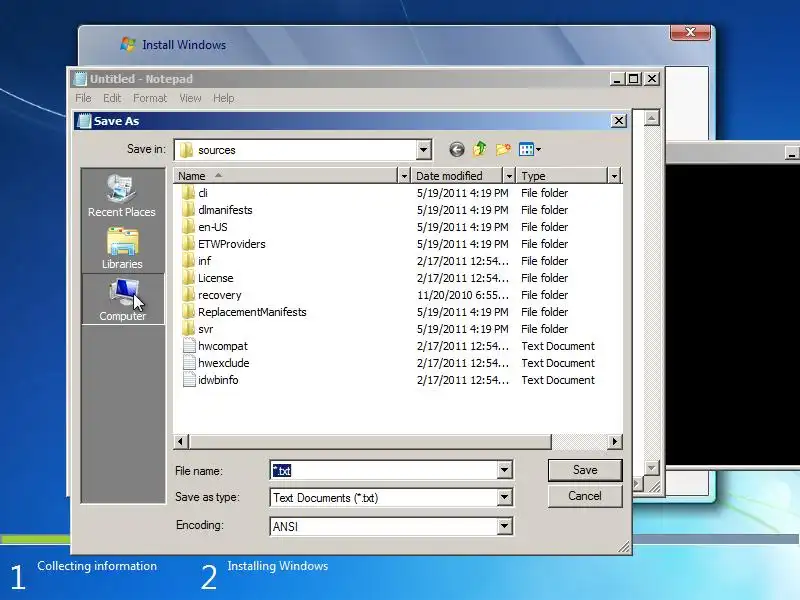Viewport: 800px width, 600px height.
Task: Select the hwcompat text file icon
Action: pyautogui.click(x=189, y=346)
